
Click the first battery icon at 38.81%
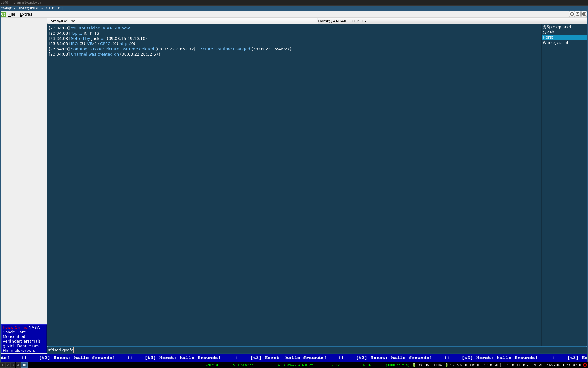(x=414, y=365)
